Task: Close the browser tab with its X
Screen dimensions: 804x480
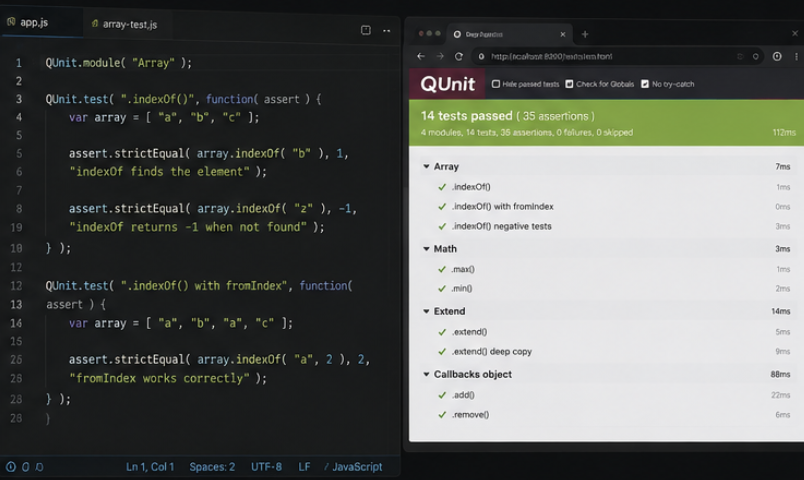Action: (x=563, y=34)
